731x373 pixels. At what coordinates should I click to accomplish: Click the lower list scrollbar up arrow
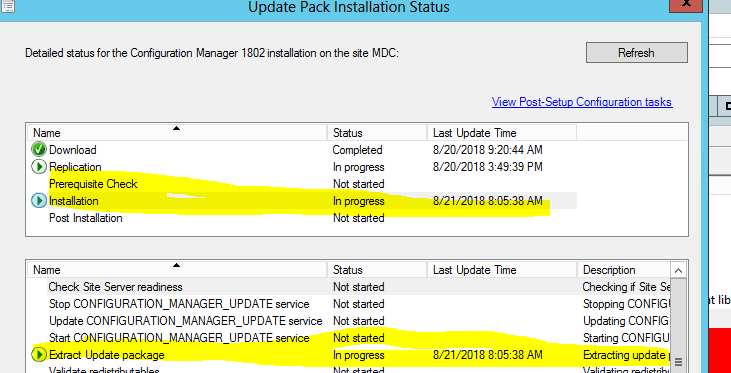(678, 270)
